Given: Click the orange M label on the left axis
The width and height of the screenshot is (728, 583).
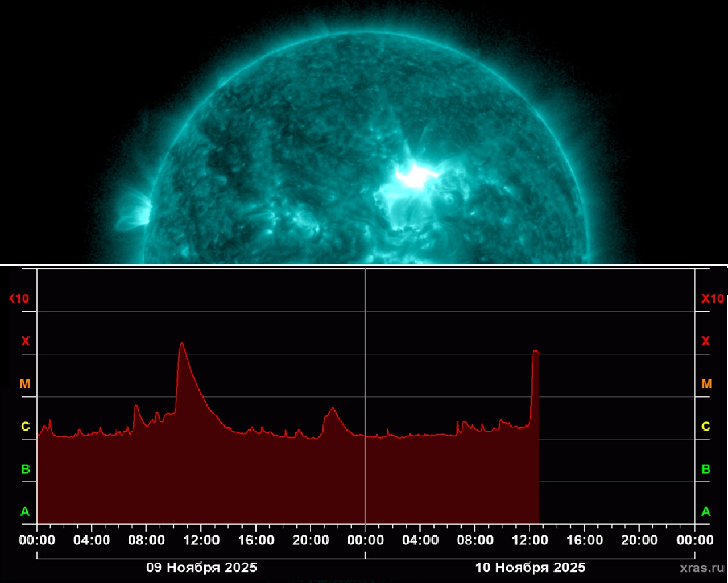Looking at the screenshot, I should pyautogui.click(x=25, y=384).
